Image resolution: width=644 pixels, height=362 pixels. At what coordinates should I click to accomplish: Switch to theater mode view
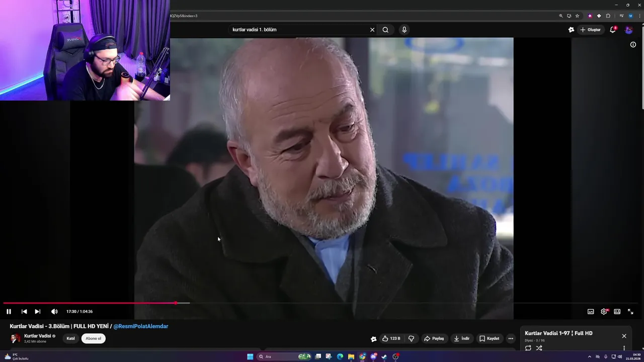click(x=617, y=312)
